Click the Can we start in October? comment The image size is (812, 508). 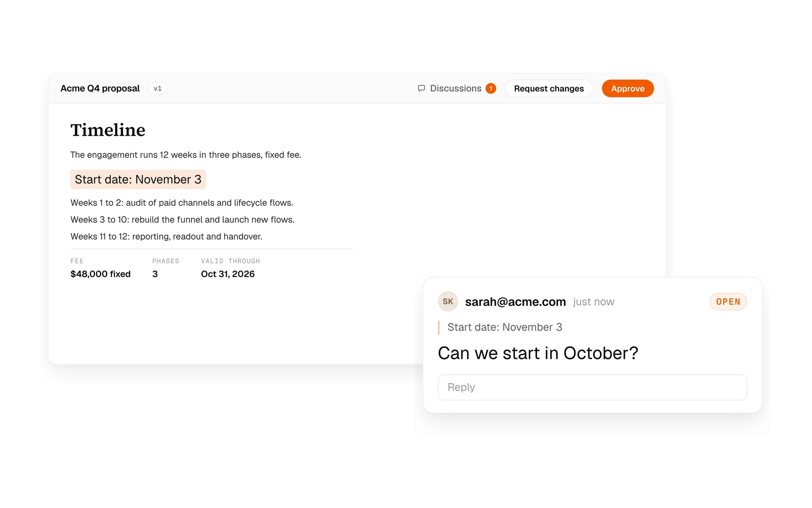tap(538, 353)
